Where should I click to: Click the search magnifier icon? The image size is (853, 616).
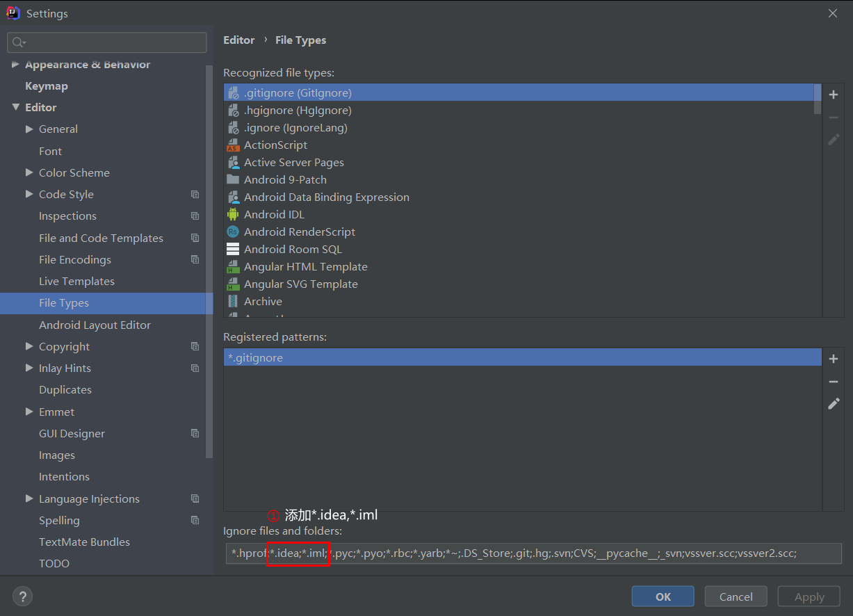19,43
